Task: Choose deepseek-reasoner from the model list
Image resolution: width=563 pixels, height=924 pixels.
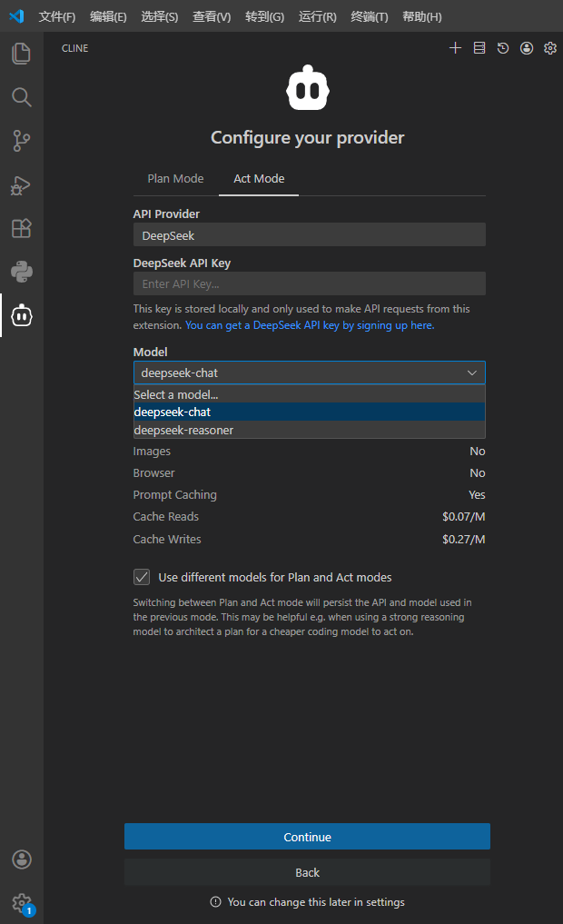Action: tap(309, 430)
